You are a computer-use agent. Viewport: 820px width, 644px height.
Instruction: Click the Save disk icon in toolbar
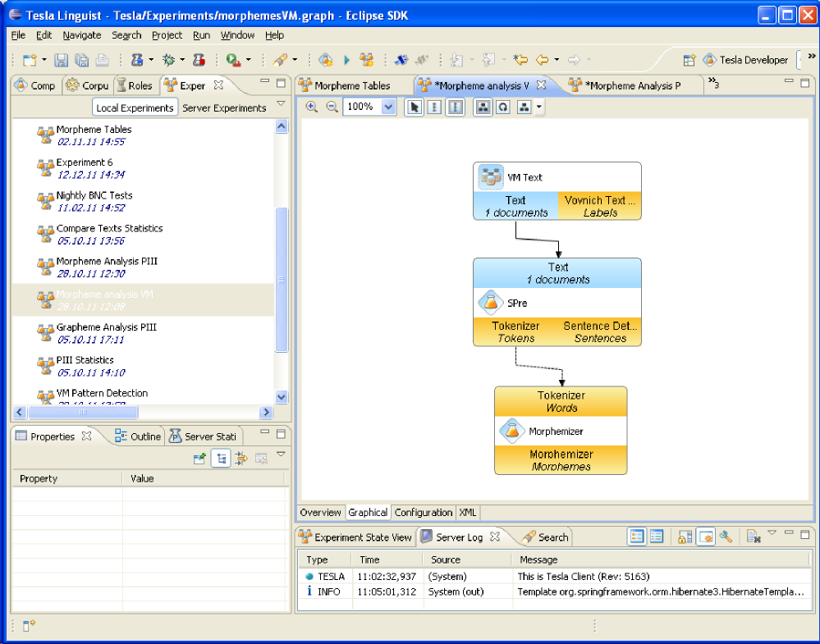click(61, 60)
